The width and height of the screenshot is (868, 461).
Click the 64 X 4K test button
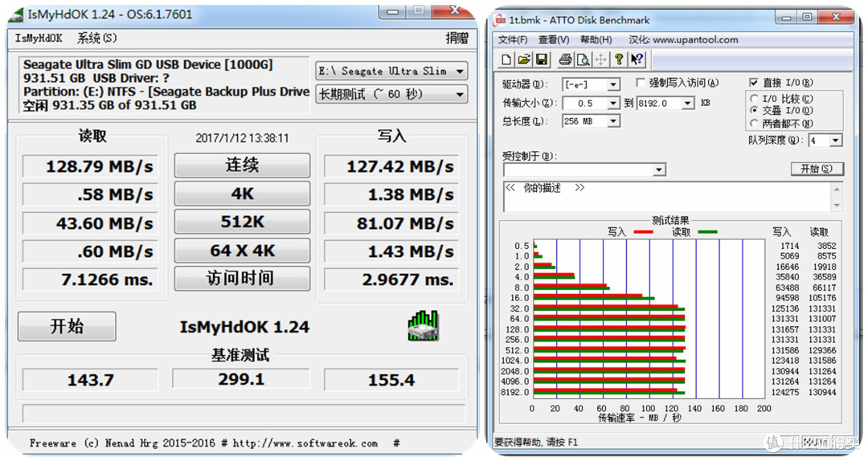coord(242,251)
